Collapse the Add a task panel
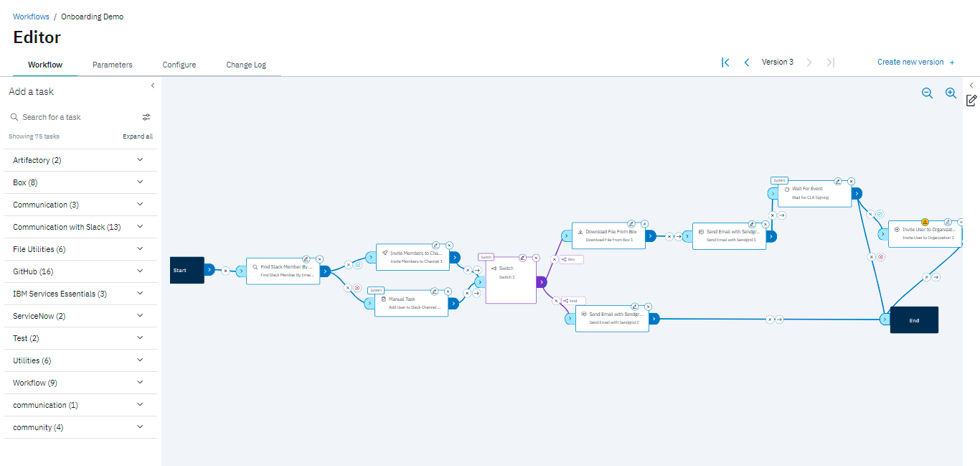This screenshot has width=980, height=466. pos(153,85)
